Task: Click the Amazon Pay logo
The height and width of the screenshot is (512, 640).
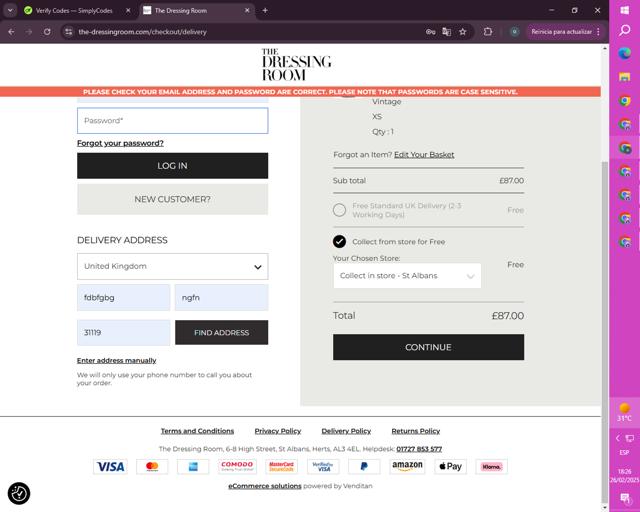Action: [407, 466]
